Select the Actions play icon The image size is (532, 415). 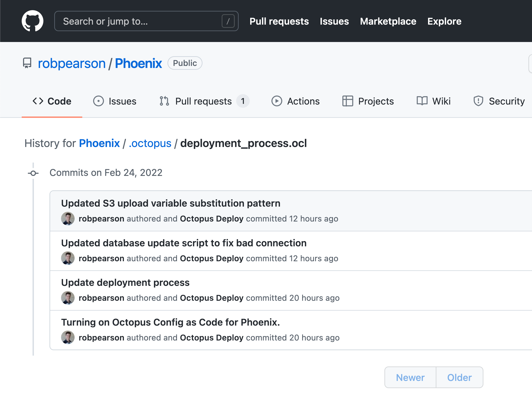[x=277, y=101]
